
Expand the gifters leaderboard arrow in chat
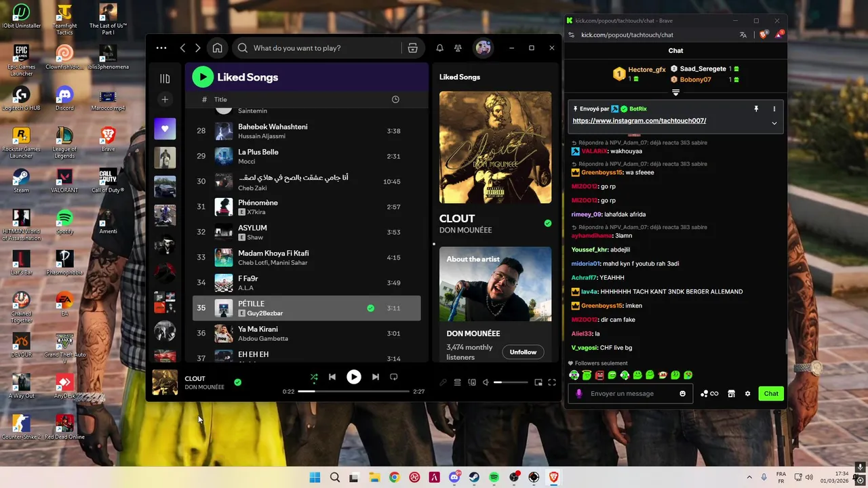coord(675,93)
